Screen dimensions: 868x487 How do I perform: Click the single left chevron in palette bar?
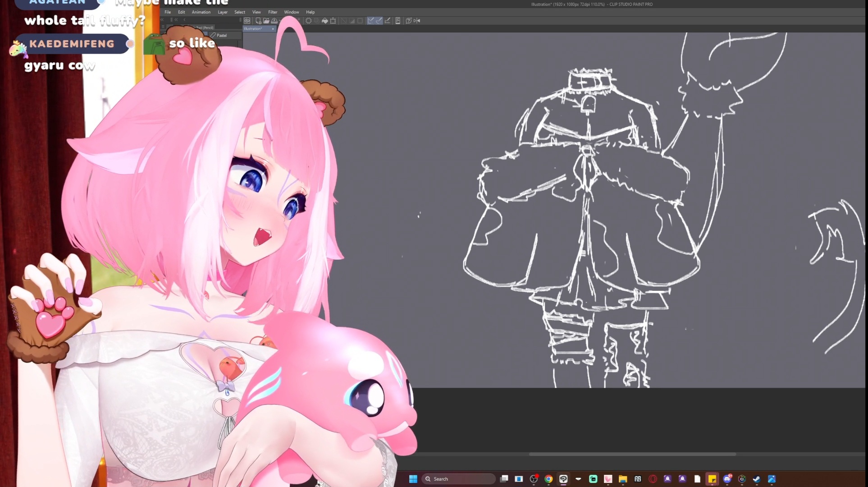[184, 20]
